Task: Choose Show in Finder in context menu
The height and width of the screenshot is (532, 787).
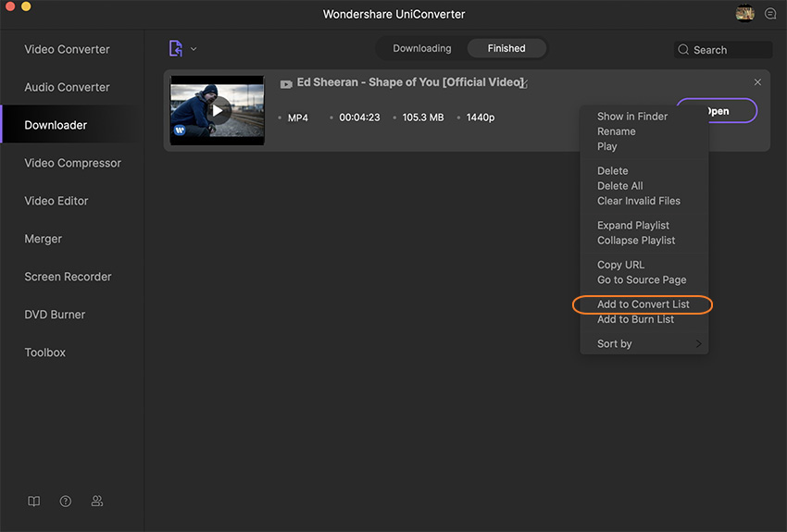Action: [632, 117]
